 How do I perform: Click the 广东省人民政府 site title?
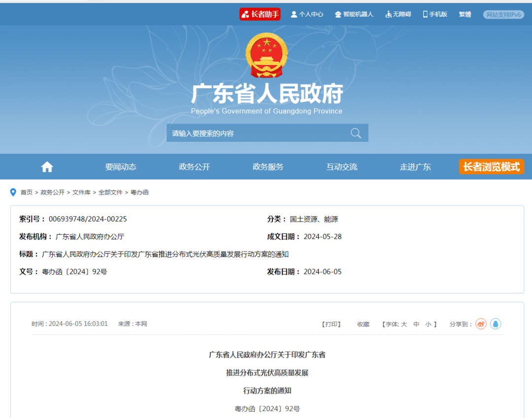coord(267,94)
